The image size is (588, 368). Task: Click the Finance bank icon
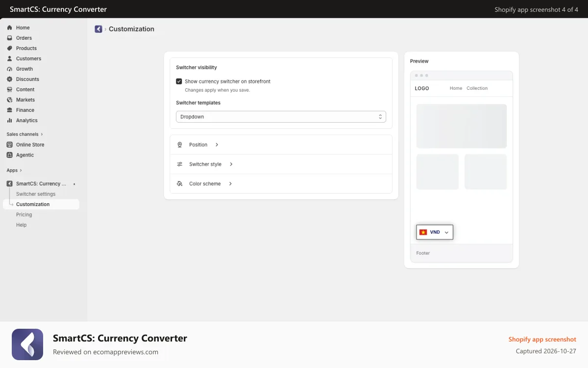(x=9, y=110)
